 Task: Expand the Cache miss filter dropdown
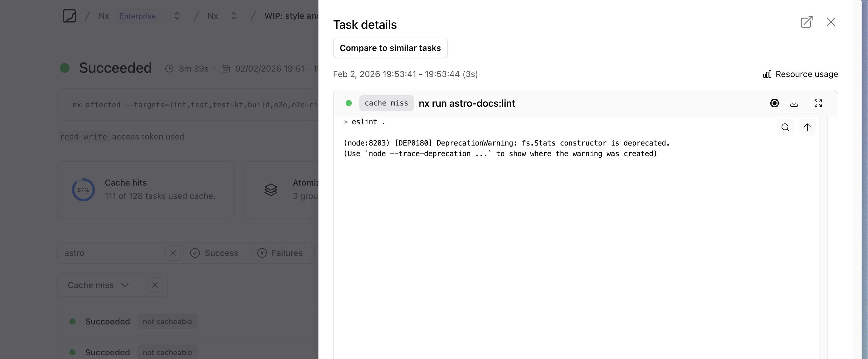click(x=124, y=285)
